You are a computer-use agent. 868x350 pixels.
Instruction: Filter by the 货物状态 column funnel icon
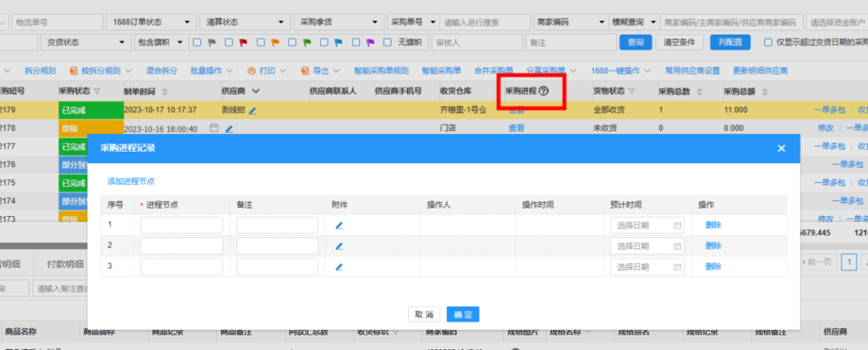click(x=632, y=92)
